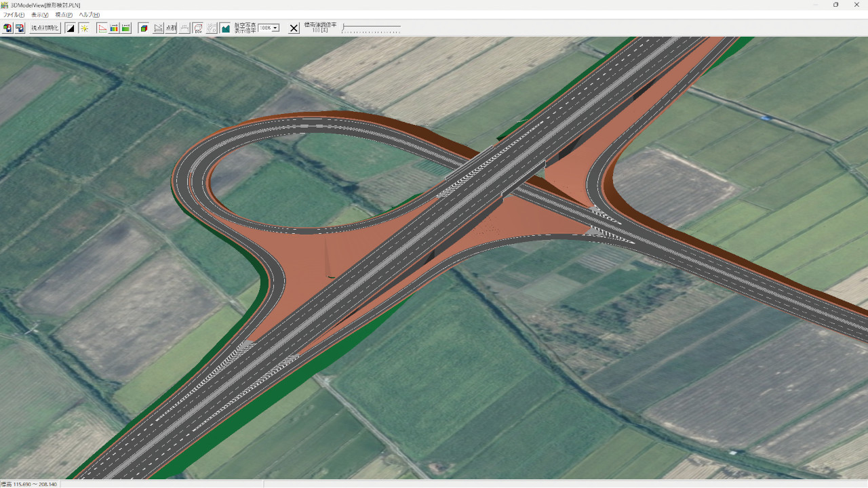Click the 航空写真表示倍率 label
Viewport: 868px width, 488px height.
tap(245, 28)
